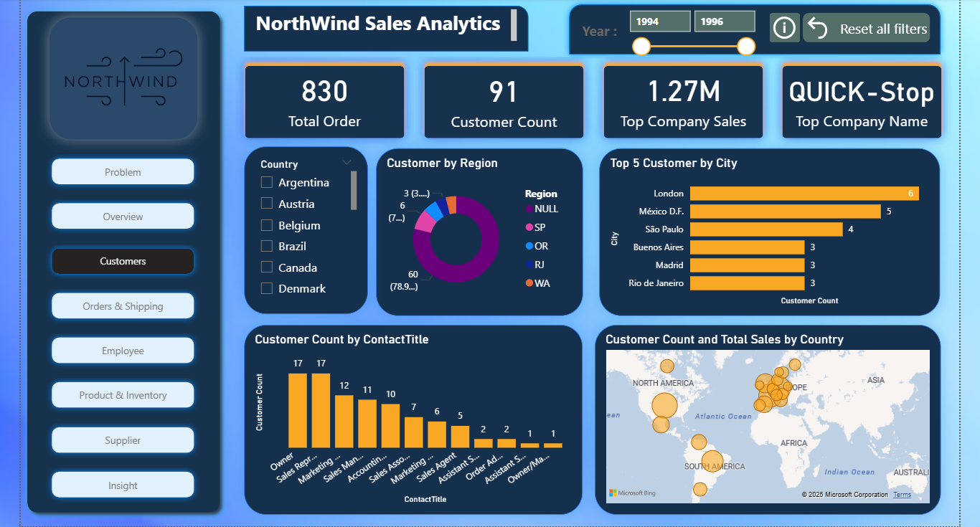
Task: Open the Product & Inventory page
Action: 123,395
